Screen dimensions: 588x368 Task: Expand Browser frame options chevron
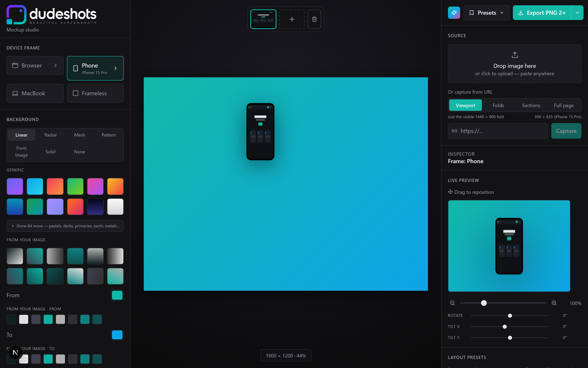pos(55,65)
